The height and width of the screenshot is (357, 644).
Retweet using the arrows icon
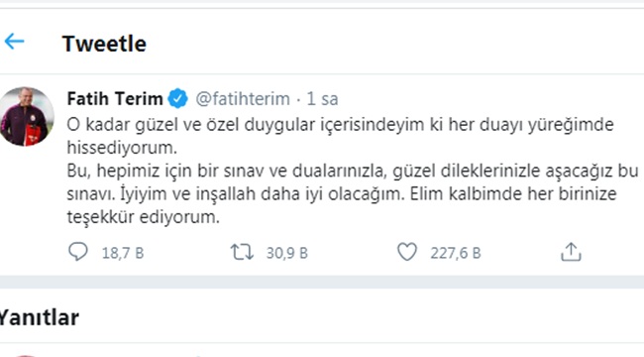click(242, 252)
